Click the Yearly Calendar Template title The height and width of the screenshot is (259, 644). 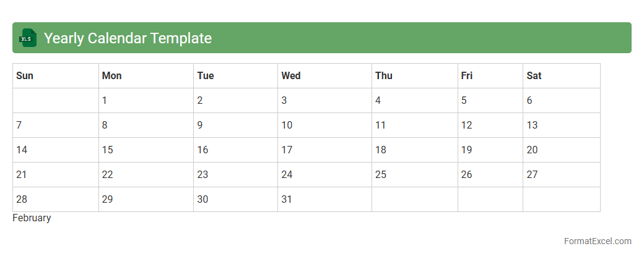pyautogui.click(x=128, y=38)
